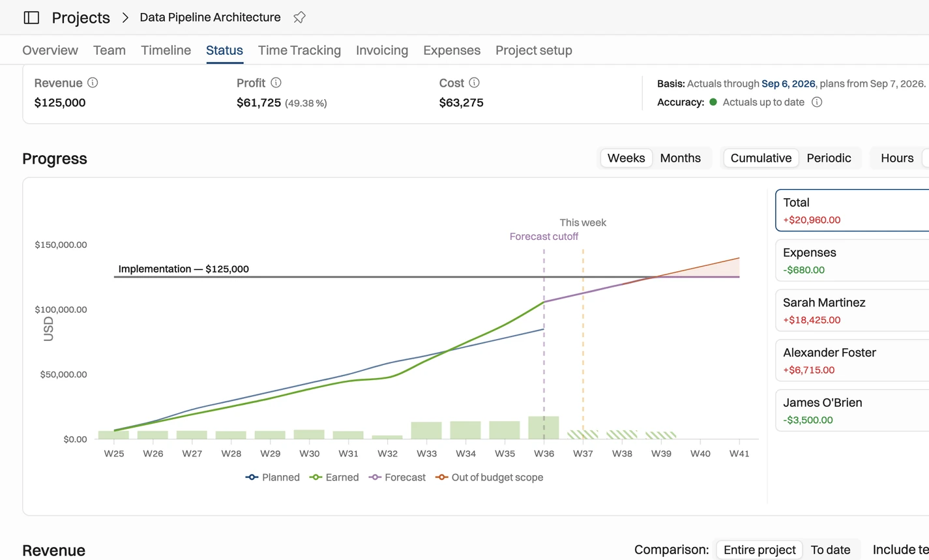Open the Cost info icon
Screen dimensions: 929x560
pos(474,83)
